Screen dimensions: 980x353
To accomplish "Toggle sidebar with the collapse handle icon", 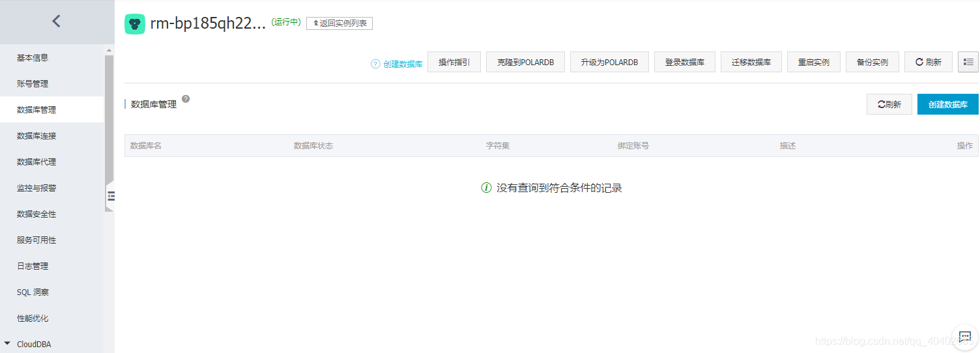I will 111,196.
